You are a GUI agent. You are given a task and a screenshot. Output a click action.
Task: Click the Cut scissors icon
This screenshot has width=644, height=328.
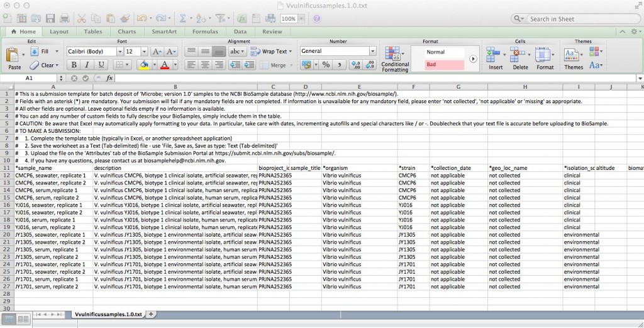coord(82,18)
